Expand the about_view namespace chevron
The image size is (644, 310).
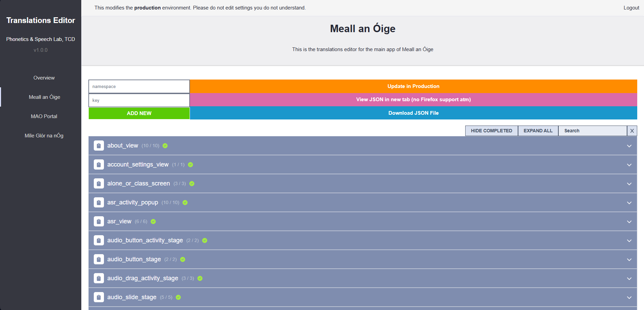click(629, 146)
